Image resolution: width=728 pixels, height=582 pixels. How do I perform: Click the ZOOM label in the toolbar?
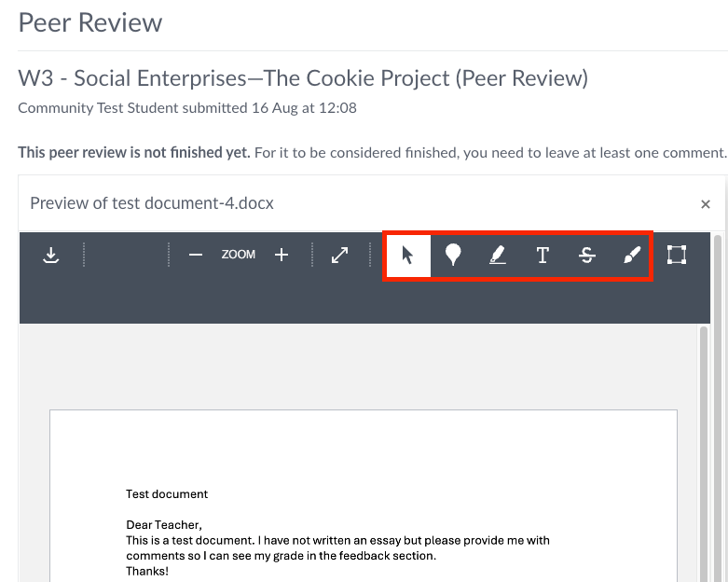point(239,255)
